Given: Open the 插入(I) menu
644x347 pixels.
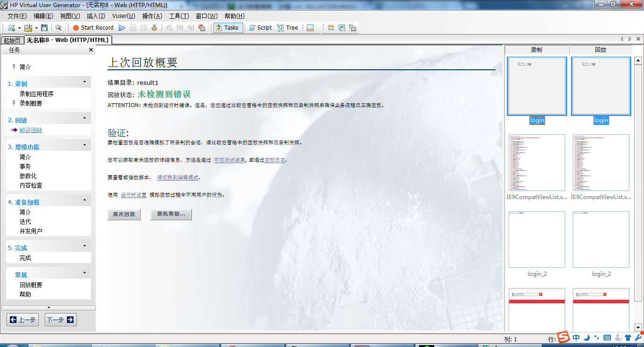Looking at the screenshot, I should pyautogui.click(x=96, y=16).
